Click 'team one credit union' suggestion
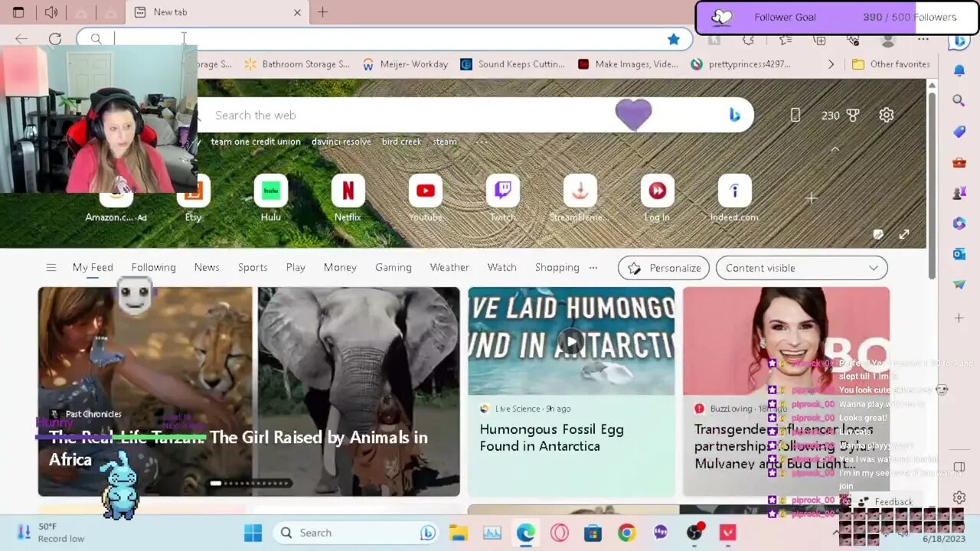The image size is (980, 551). pyautogui.click(x=256, y=142)
